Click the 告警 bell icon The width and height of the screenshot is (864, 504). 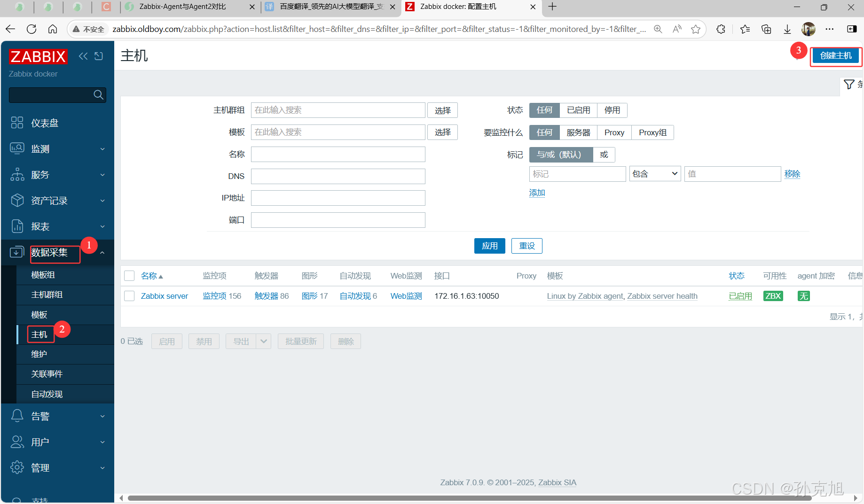pos(17,416)
